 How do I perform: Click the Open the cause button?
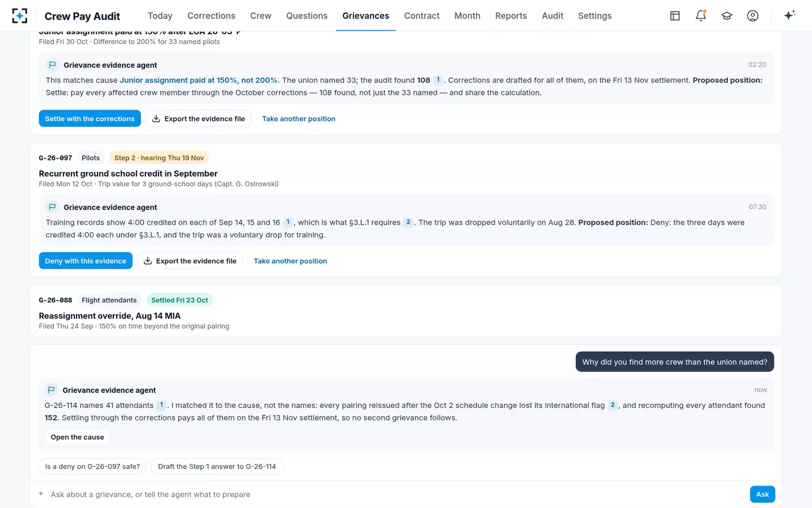[x=77, y=437]
